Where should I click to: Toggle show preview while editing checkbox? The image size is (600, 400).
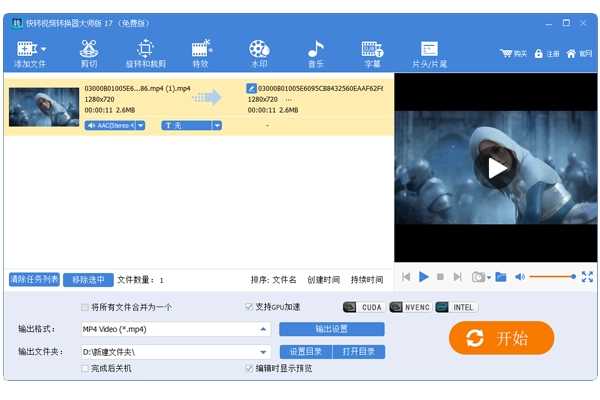pyautogui.click(x=249, y=368)
